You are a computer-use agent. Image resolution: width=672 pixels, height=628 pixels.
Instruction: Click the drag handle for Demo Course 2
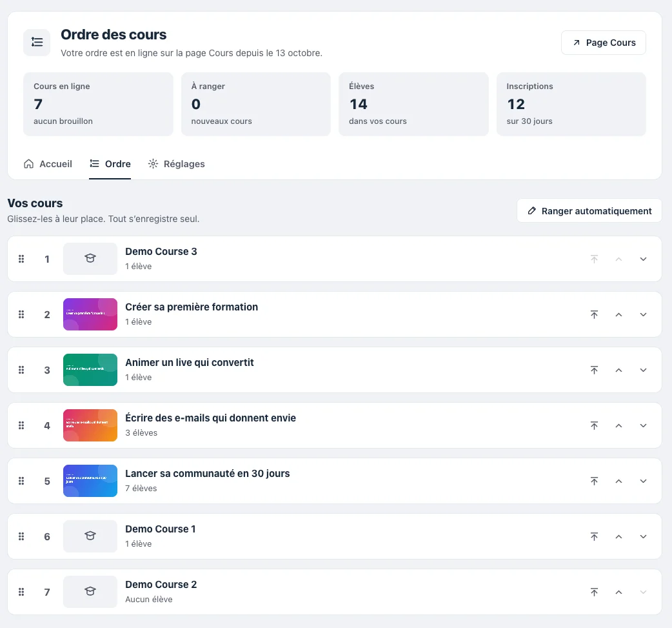tap(21, 592)
